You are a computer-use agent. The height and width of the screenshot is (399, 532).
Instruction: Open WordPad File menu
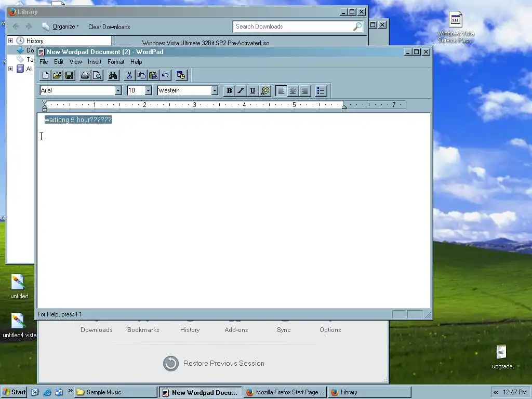coord(44,62)
